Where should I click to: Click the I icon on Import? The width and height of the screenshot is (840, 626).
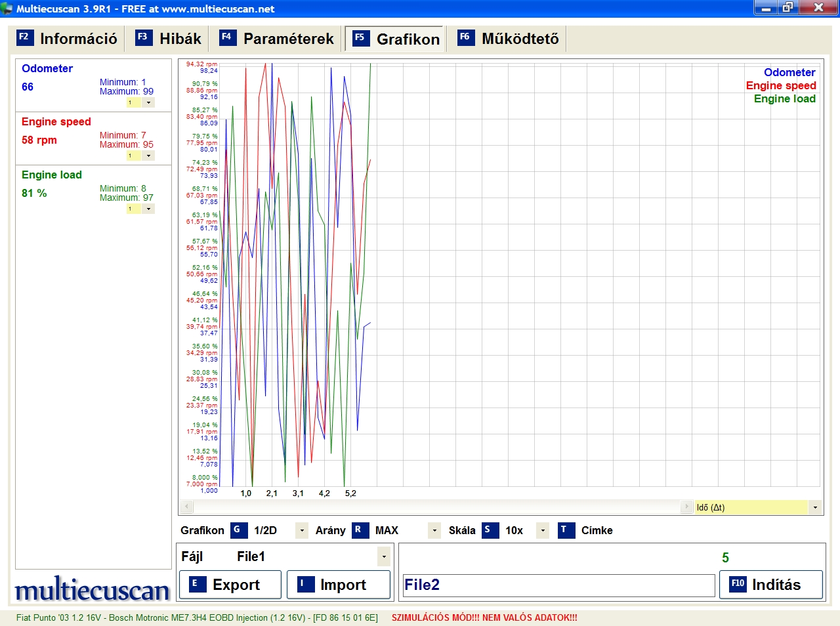pos(305,584)
